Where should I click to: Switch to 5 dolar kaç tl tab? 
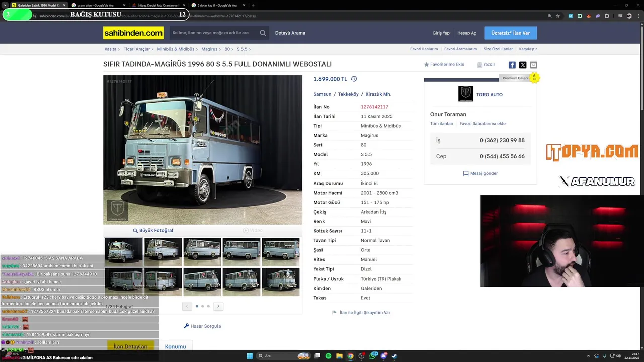tap(217, 5)
